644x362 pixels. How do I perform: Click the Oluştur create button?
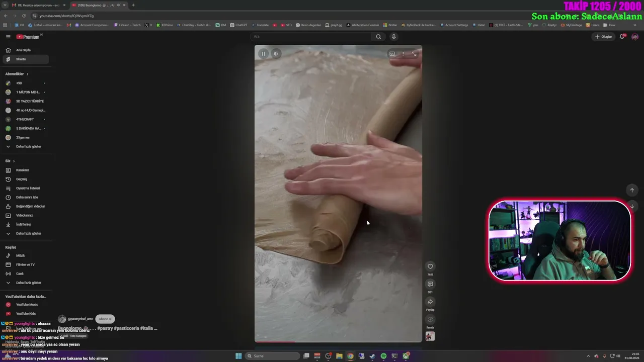pyautogui.click(x=603, y=37)
